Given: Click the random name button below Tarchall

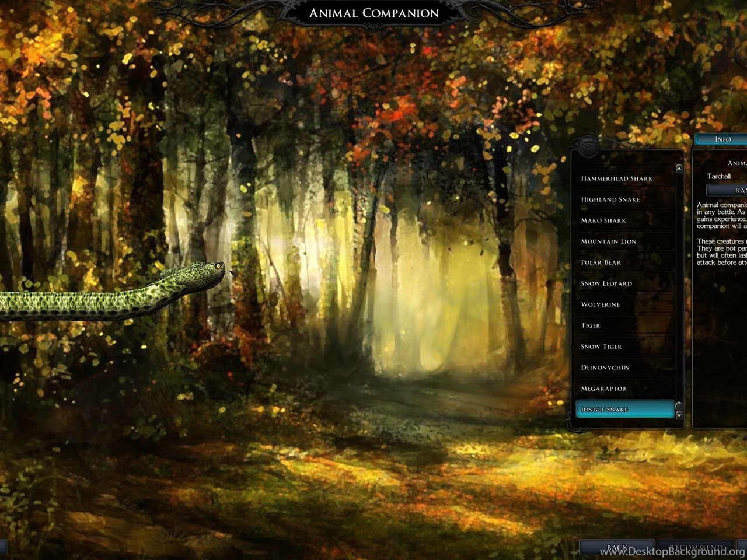Looking at the screenshot, I should (x=727, y=190).
